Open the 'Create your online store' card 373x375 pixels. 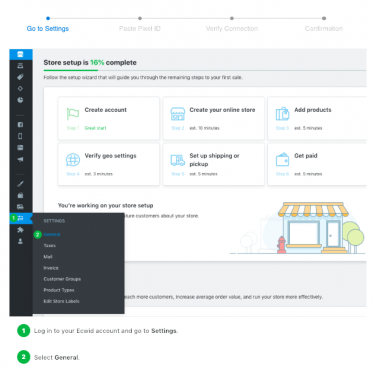pos(214,118)
